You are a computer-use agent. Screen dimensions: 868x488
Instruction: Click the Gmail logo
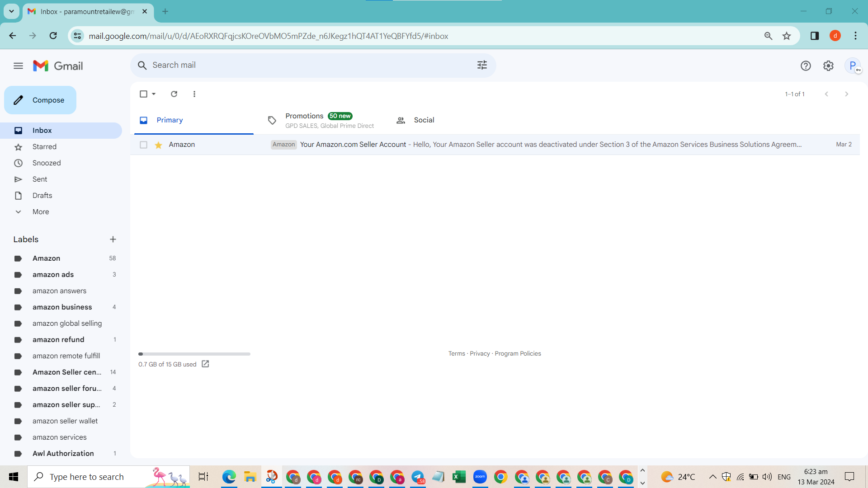pyautogui.click(x=58, y=66)
